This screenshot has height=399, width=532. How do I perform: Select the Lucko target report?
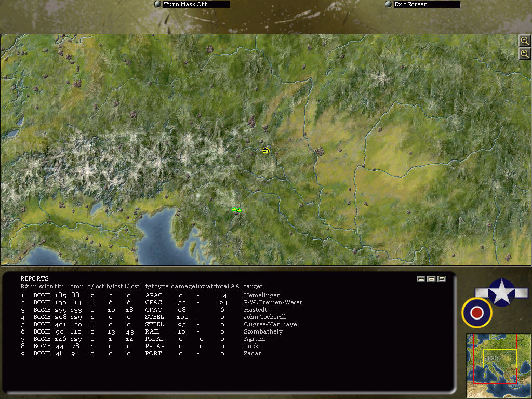(141, 346)
